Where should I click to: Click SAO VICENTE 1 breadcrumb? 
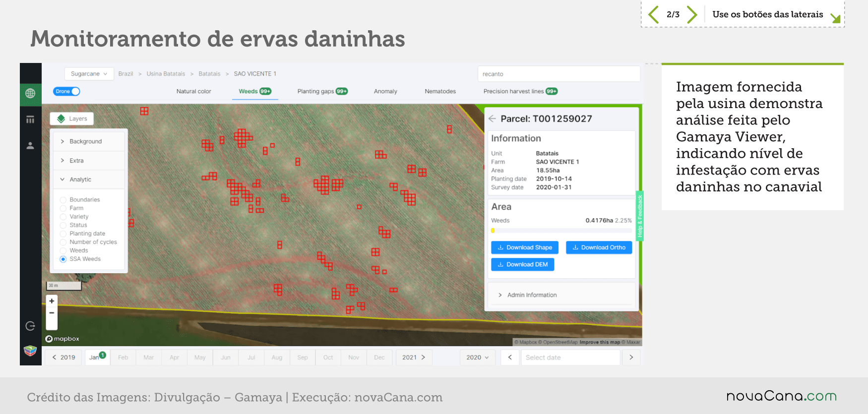click(255, 74)
